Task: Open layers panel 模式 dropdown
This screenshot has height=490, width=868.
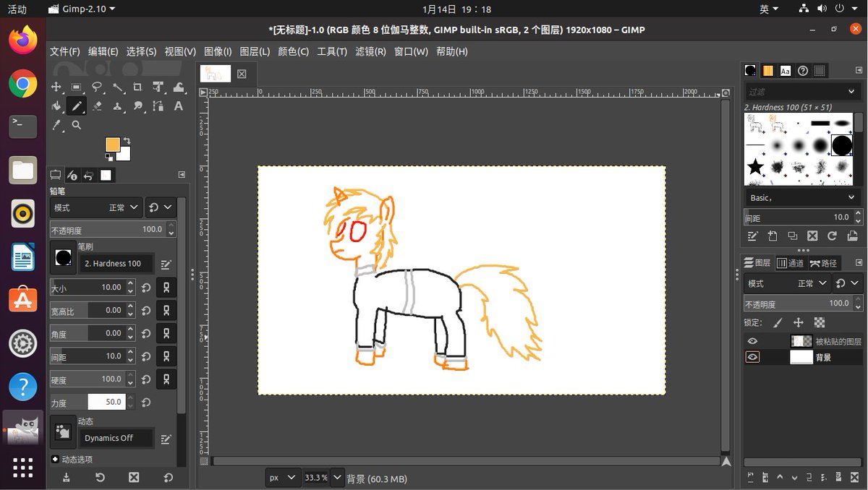Action: pos(787,283)
